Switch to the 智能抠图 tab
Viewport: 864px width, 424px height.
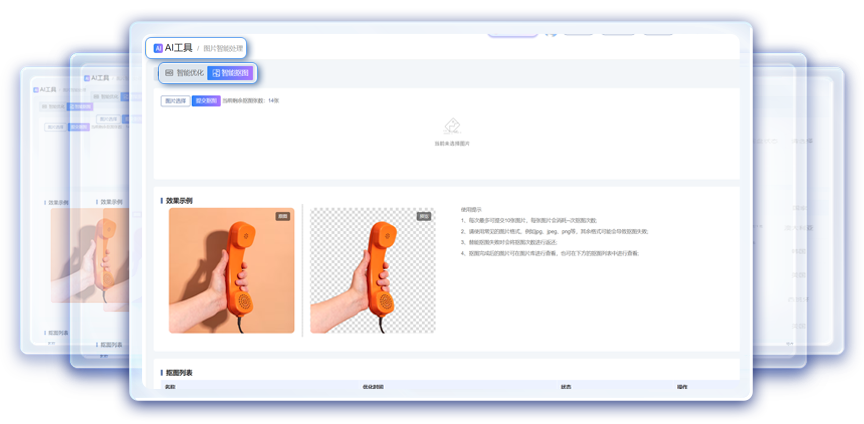231,73
